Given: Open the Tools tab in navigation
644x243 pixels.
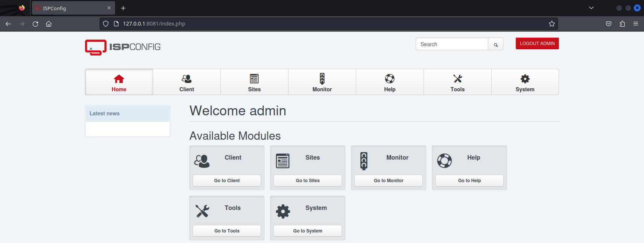Looking at the screenshot, I should (x=457, y=82).
